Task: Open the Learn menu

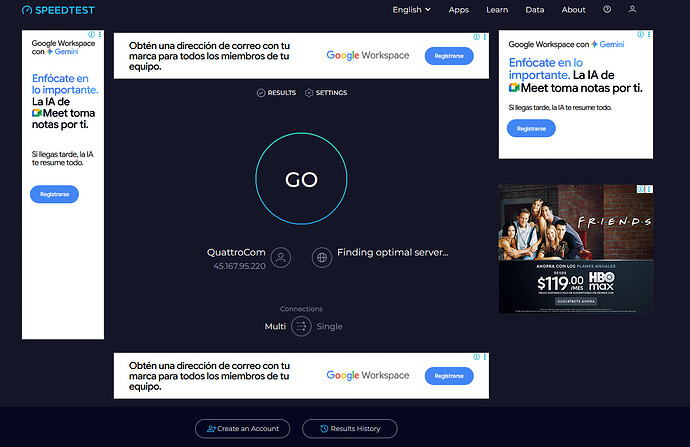Action: 497,10
